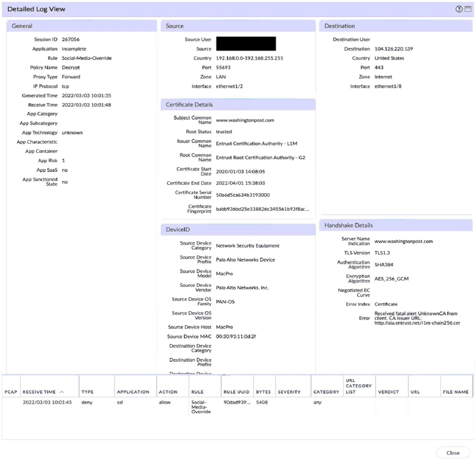Image resolution: width=476 pixels, height=463 pixels.
Task: Click destination interface ethernet1/8
Action: 388,86
